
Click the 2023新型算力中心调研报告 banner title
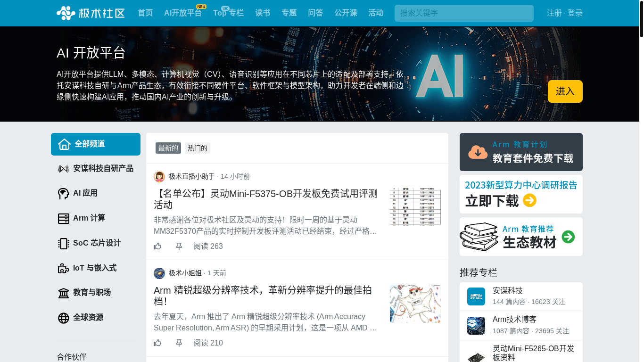click(521, 185)
